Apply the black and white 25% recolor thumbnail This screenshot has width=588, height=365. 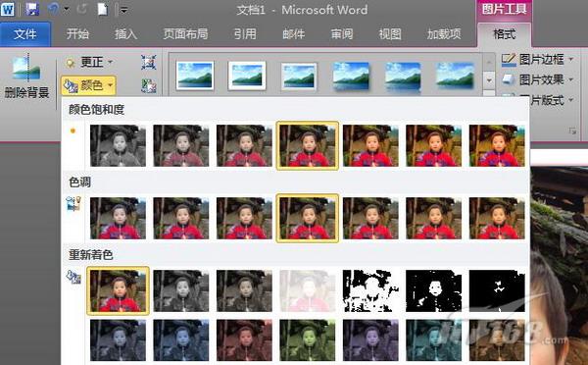point(370,290)
